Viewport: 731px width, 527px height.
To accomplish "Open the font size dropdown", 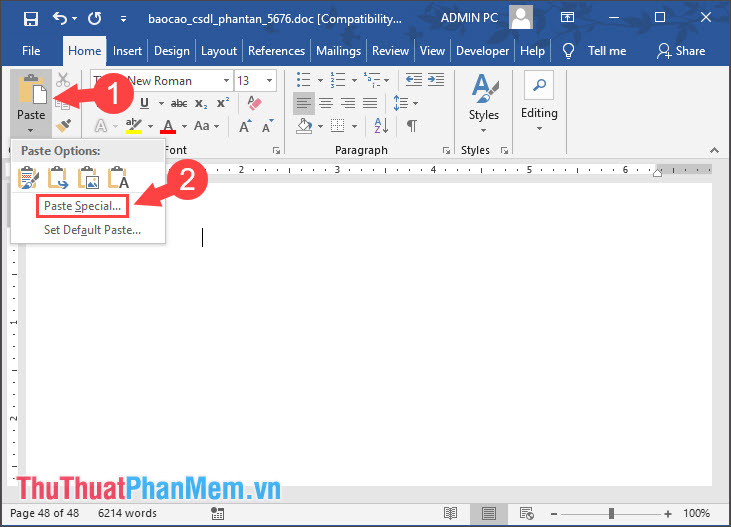I will [x=268, y=80].
